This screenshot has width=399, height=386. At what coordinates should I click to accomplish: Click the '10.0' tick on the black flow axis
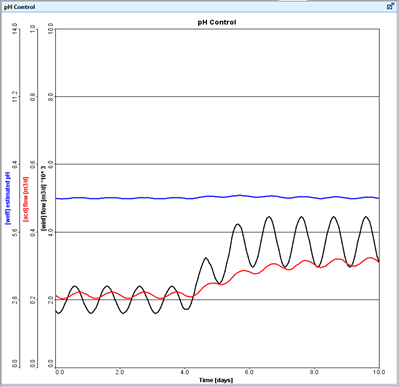[x=50, y=29]
